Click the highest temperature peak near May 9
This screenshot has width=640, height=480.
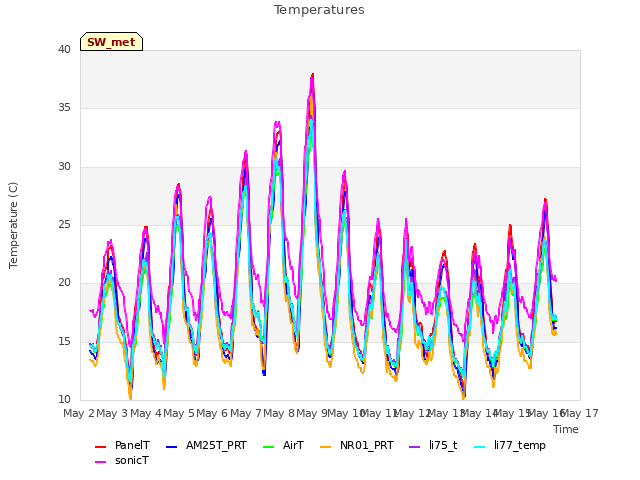pyautogui.click(x=313, y=75)
